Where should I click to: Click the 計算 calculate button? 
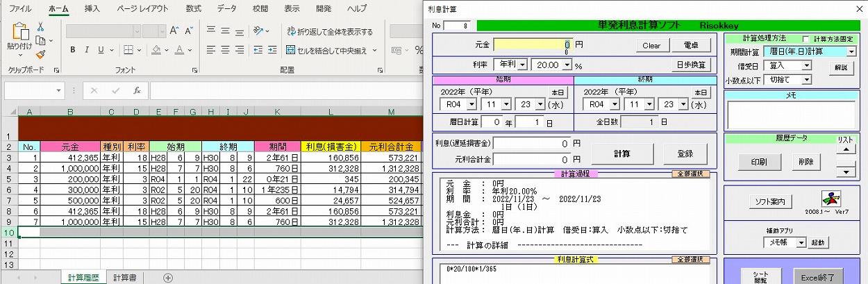(622, 154)
